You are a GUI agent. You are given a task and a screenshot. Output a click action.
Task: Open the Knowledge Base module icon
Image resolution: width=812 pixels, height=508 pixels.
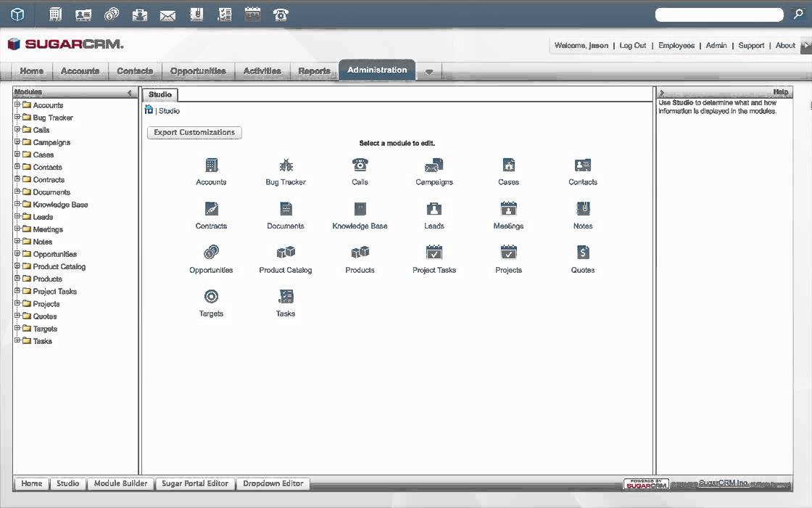[360, 209]
